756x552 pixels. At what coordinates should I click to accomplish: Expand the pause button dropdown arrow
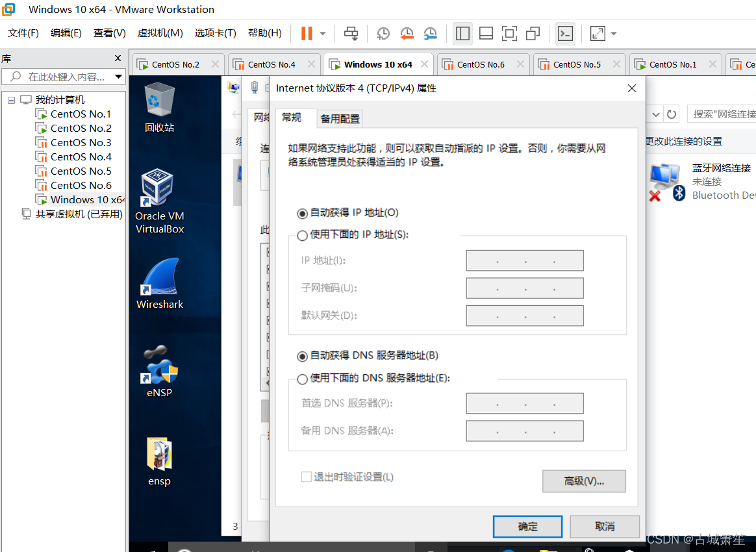323,34
